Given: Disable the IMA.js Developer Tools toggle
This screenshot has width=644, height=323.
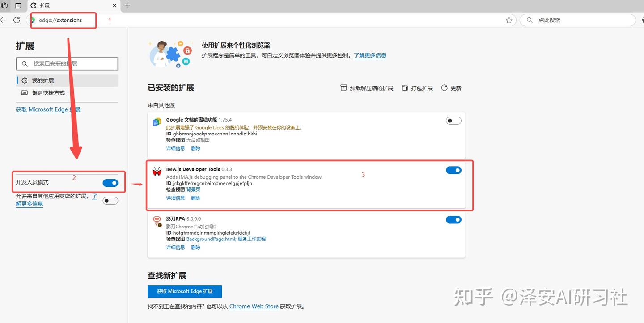Looking at the screenshot, I should click(x=453, y=170).
